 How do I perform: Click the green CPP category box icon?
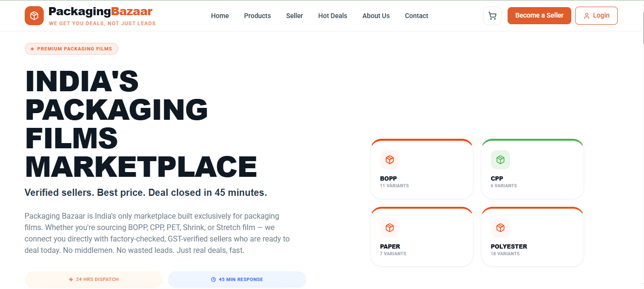500,160
